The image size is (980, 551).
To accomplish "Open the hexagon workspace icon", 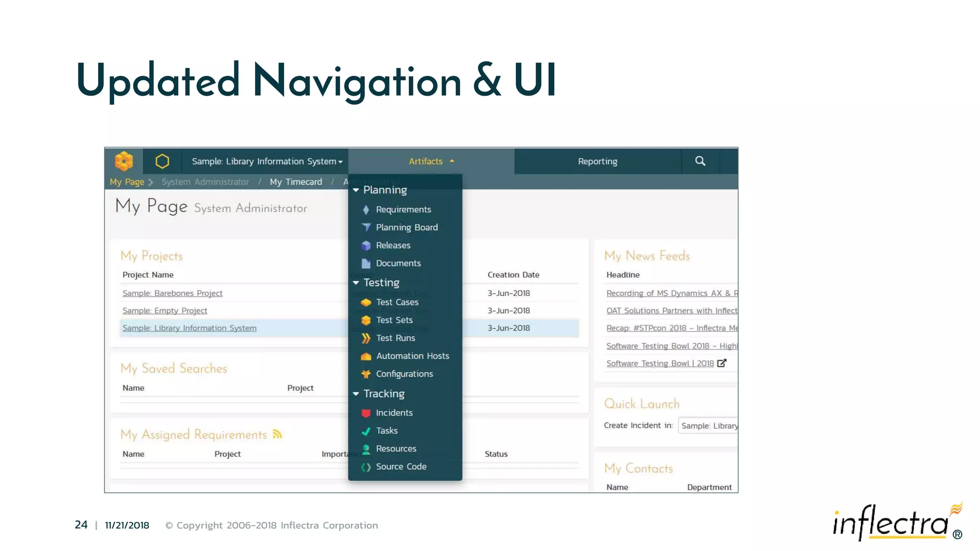I will tap(162, 161).
